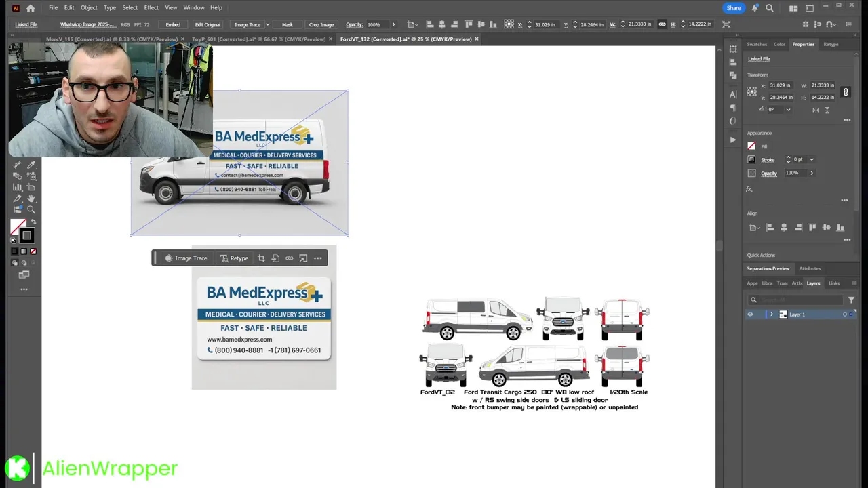This screenshot has height=488, width=868.
Task: Click the Home icon in menu bar
Action: (x=31, y=8)
